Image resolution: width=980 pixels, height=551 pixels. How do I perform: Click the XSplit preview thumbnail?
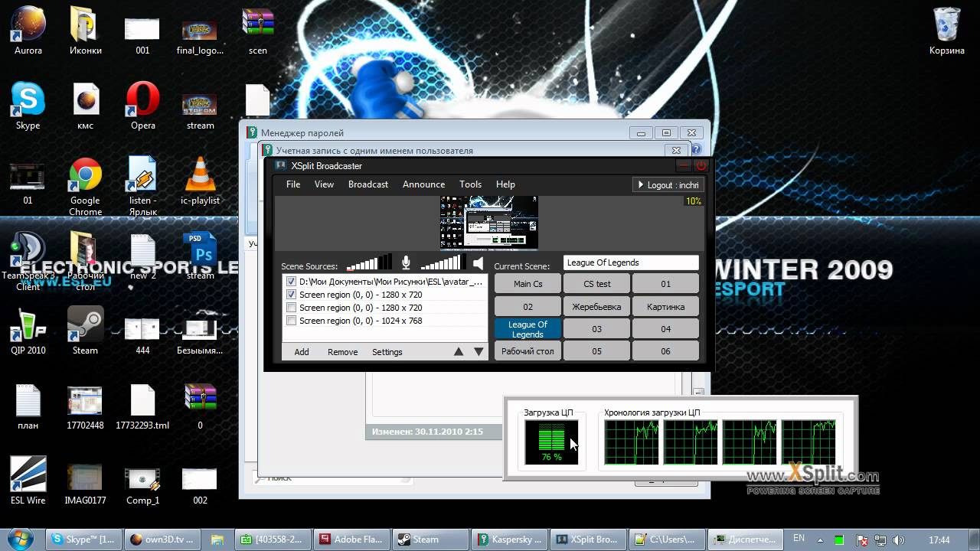(x=488, y=223)
